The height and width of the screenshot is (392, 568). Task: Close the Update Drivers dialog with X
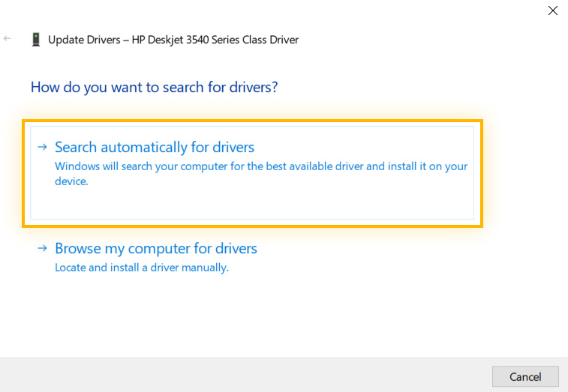[x=553, y=10]
